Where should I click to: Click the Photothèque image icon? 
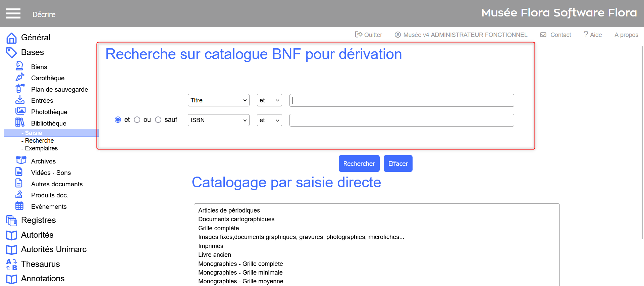click(x=20, y=111)
